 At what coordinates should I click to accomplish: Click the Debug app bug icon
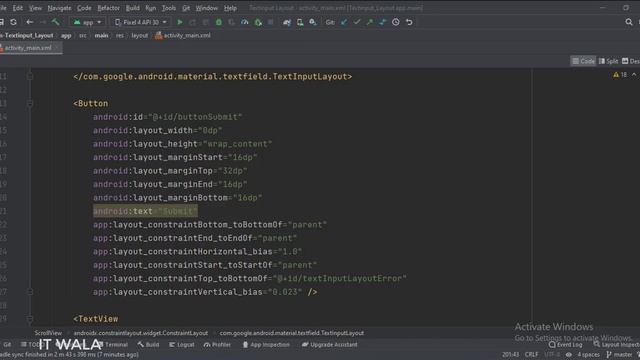pyautogui.click(x=219, y=22)
